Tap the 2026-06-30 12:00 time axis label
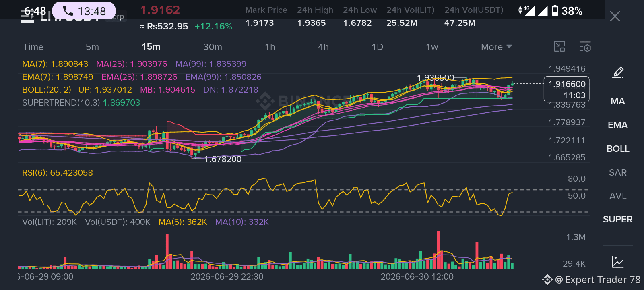 pyautogui.click(x=417, y=277)
